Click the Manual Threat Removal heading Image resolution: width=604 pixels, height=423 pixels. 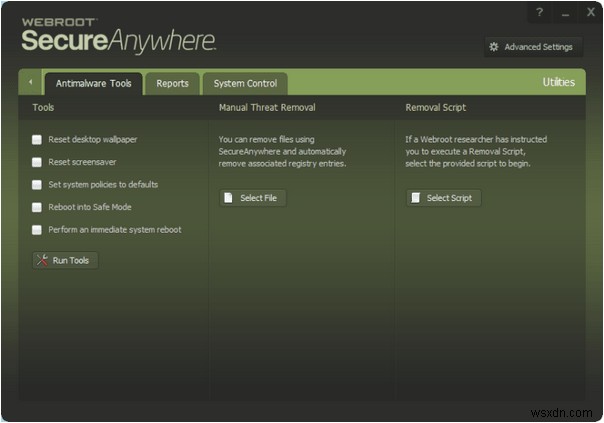pos(267,107)
